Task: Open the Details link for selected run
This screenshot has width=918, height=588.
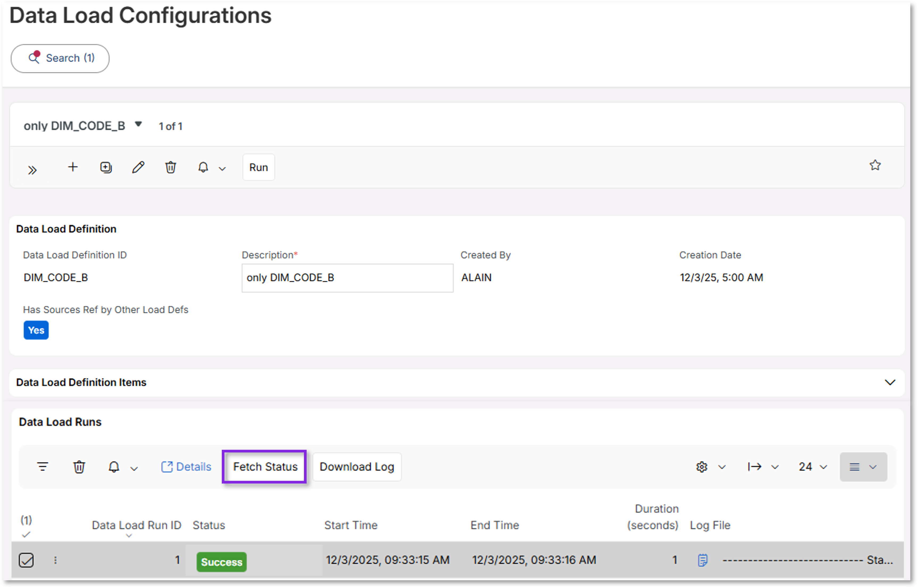Action: (186, 467)
